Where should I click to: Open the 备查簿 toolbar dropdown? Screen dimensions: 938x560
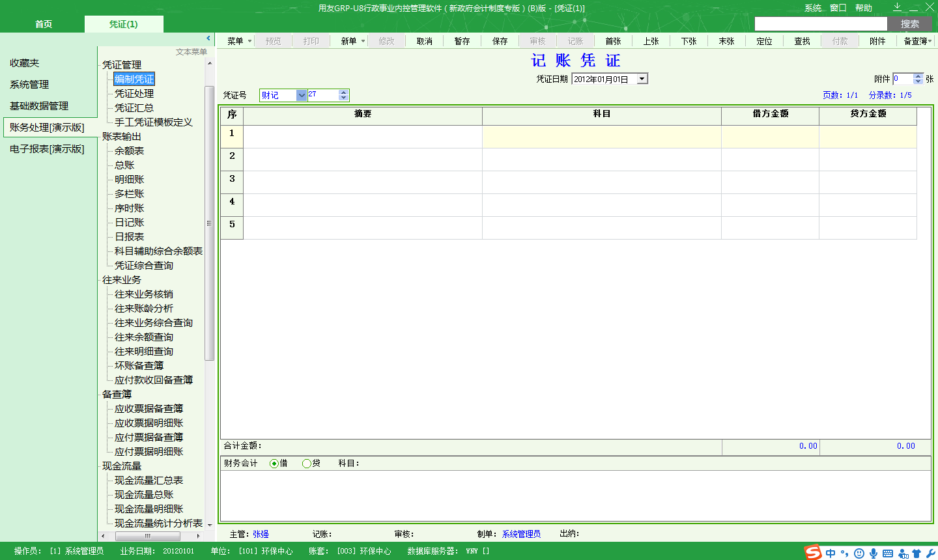pos(918,41)
